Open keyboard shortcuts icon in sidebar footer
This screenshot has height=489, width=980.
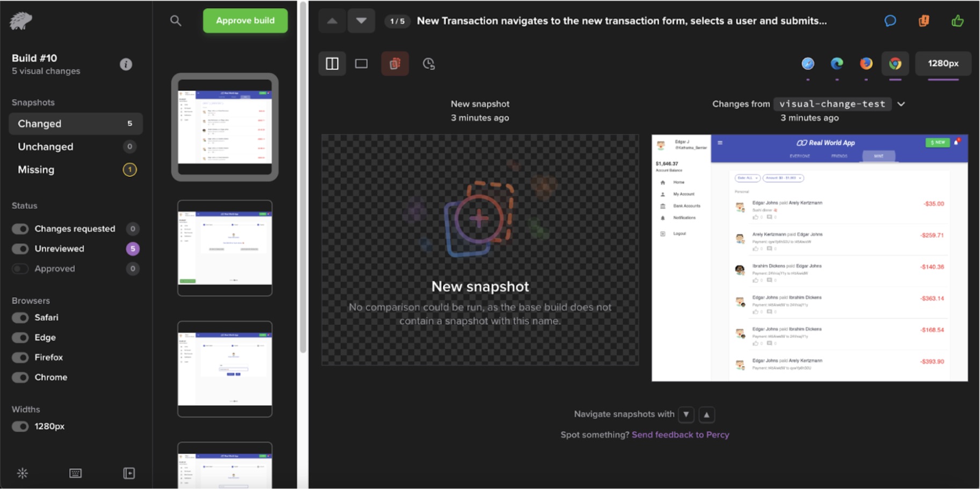click(x=75, y=473)
